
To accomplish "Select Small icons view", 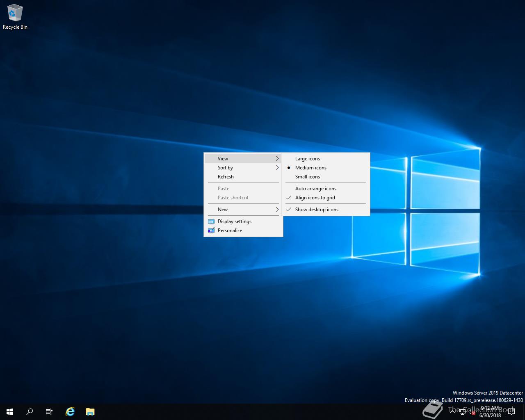I will coord(326,177).
